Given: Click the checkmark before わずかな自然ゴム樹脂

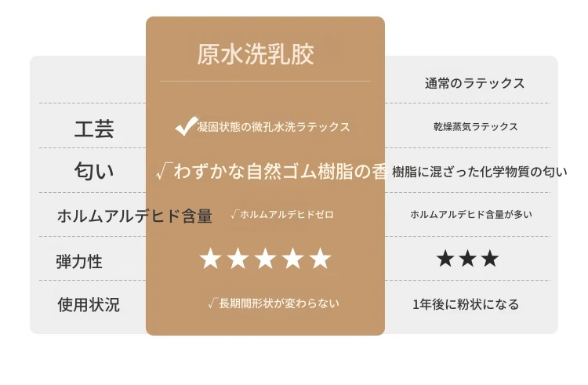Looking at the screenshot, I should click(164, 171).
